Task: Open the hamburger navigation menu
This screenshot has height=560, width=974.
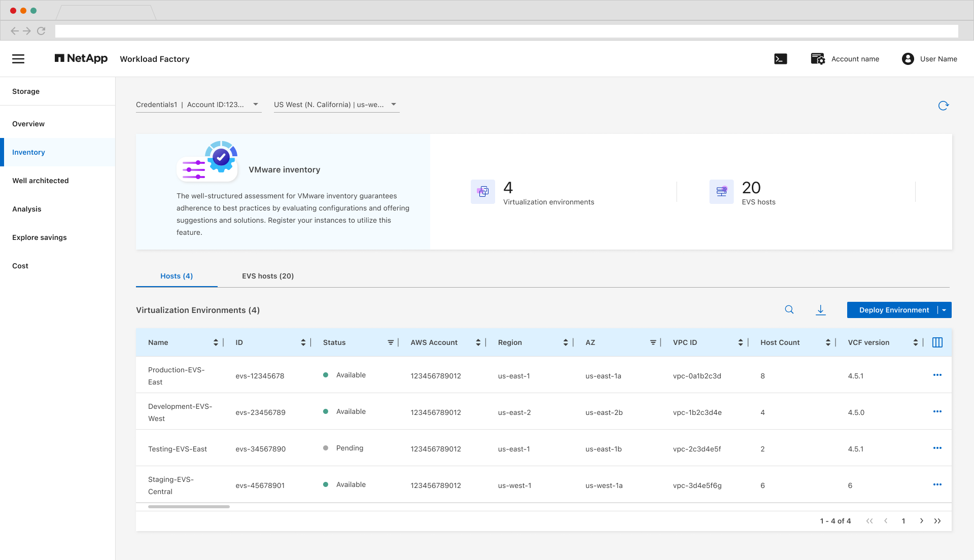Action: (18, 59)
